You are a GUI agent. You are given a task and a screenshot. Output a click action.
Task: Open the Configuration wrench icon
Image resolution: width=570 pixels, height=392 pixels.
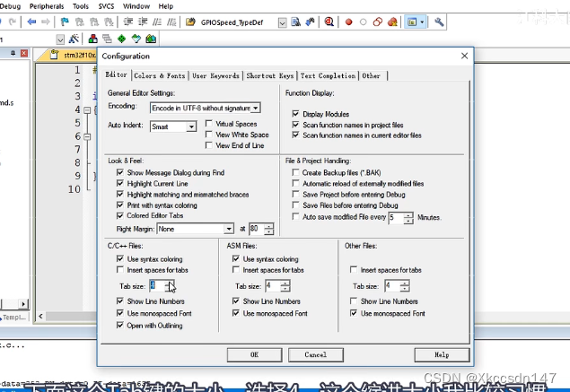[439, 22]
